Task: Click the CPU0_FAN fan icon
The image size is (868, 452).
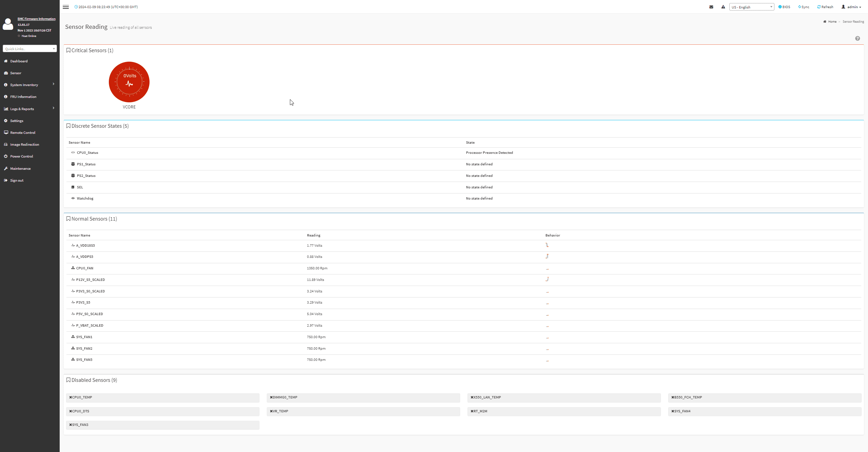Action: (73, 268)
